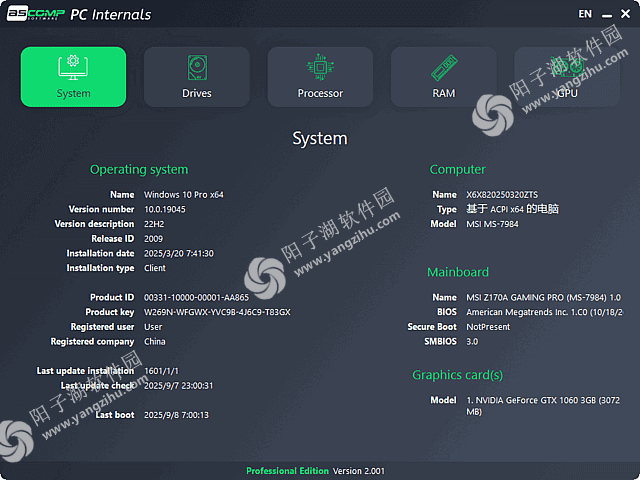
Task: Select the Version 2.001 footer text
Action: click(359, 471)
